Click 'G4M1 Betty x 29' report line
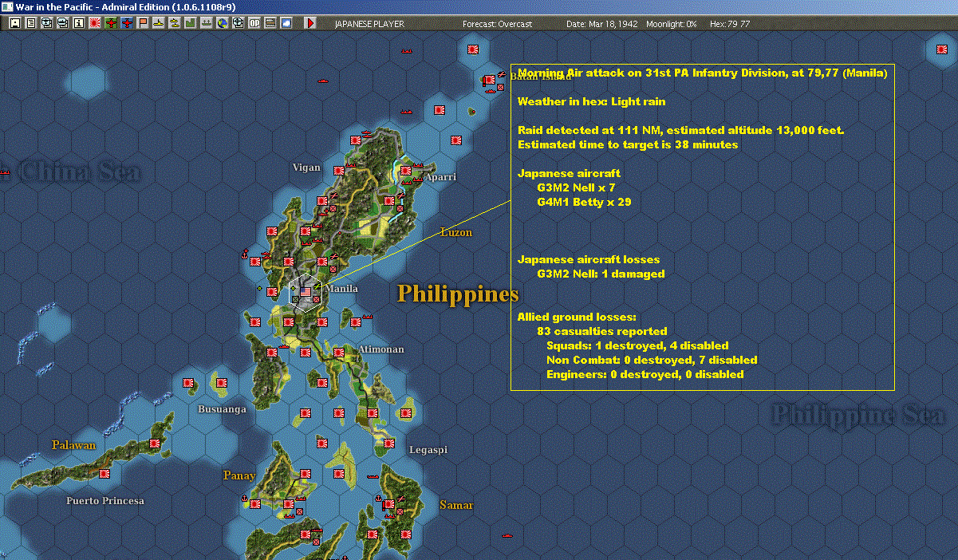The width and height of the screenshot is (958, 560). pyautogui.click(x=584, y=202)
